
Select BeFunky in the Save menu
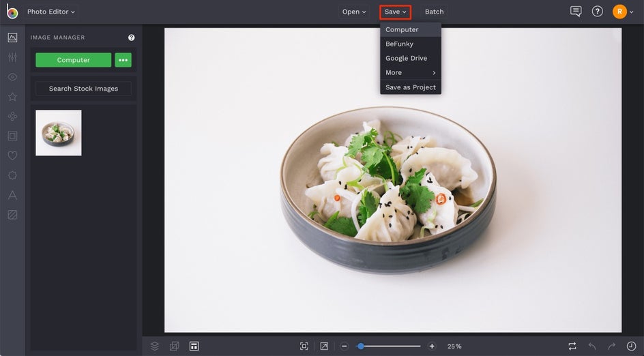pos(411,44)
